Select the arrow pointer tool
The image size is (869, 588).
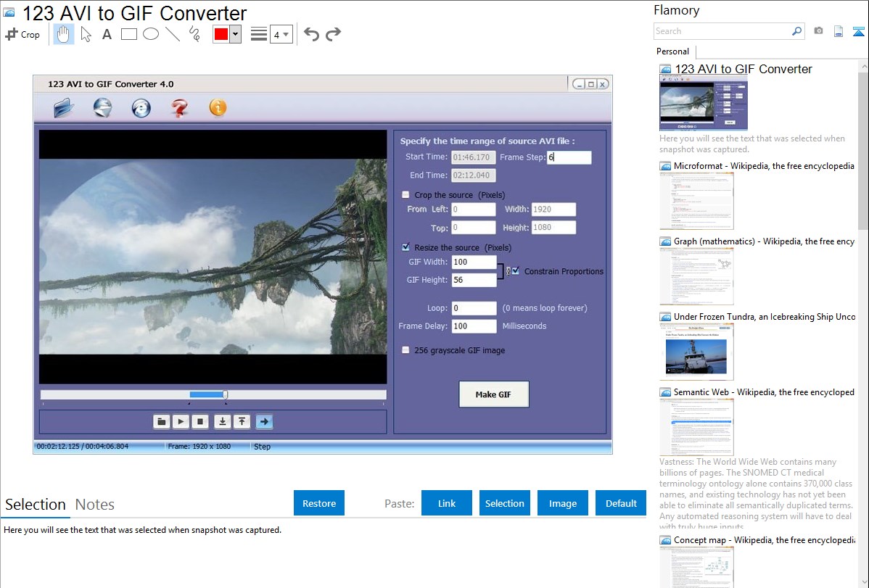(86, 34)
